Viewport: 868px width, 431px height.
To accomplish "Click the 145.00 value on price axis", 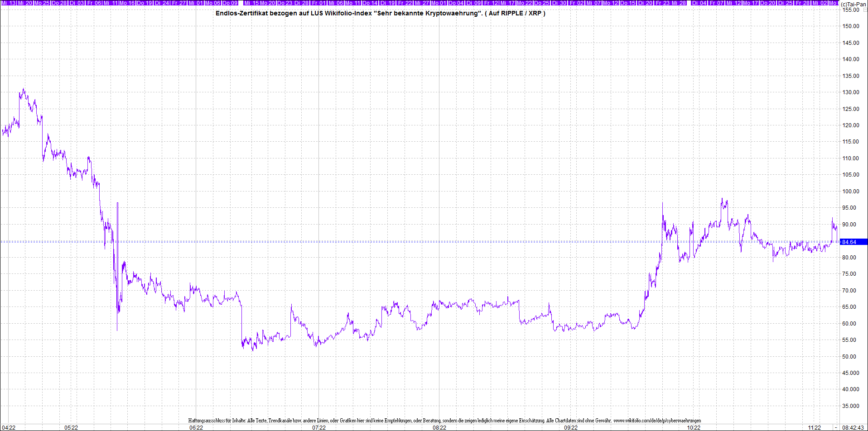I will [x=851, y=43].
